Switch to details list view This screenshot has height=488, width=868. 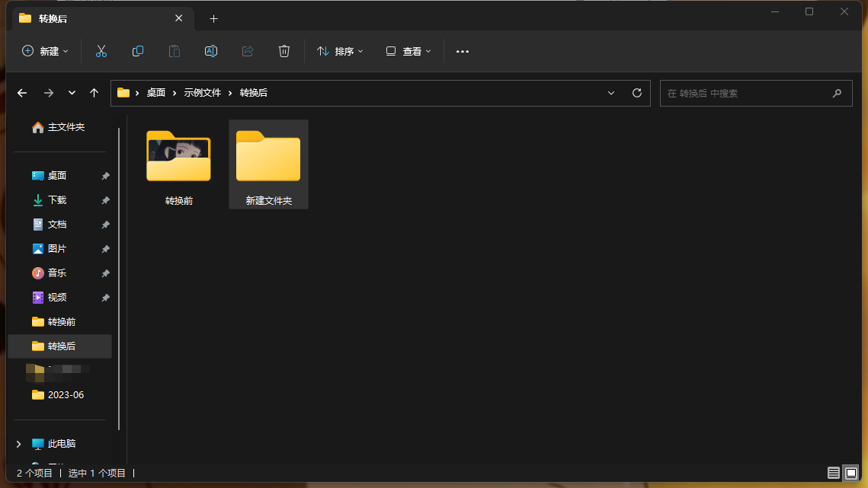834,473
